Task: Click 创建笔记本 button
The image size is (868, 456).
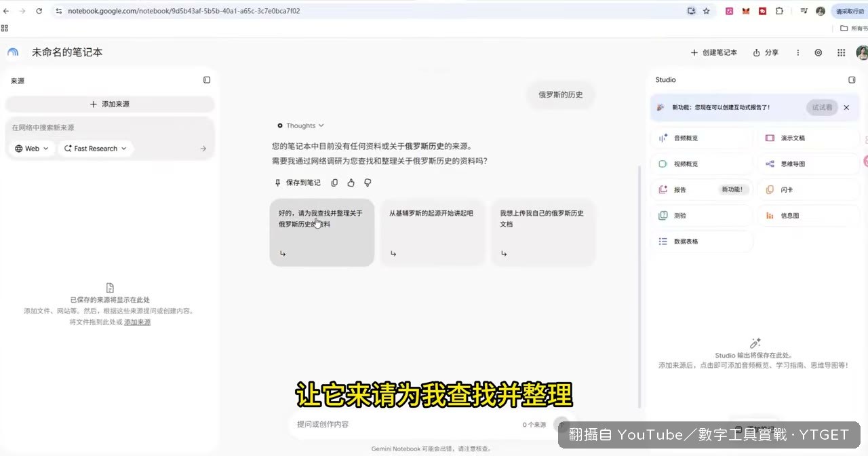Action: 713,52
